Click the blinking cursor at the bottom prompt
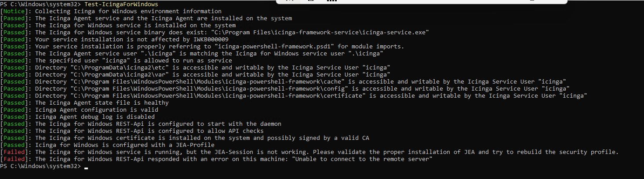Image resolution: width=644 pixels, height=179 pixels. [x=86, y=168]
